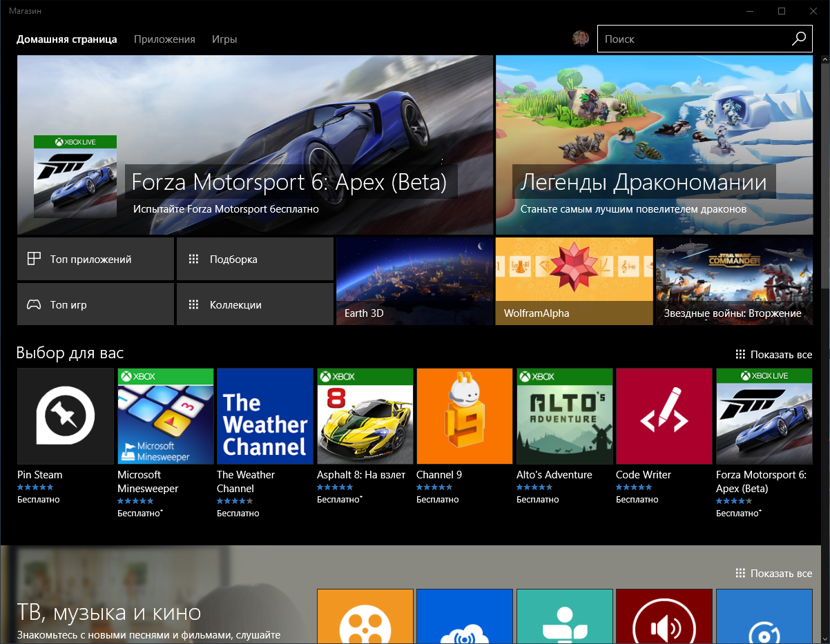Open the user account avatar
Image resolution: width=830 pixels, height=644 pixels.
click(x=581, y=39)
